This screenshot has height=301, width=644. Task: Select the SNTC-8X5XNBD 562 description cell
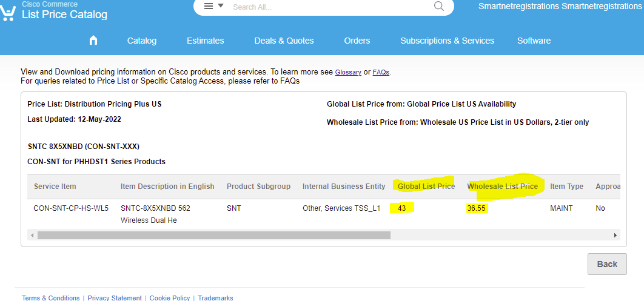click(156, 214)
